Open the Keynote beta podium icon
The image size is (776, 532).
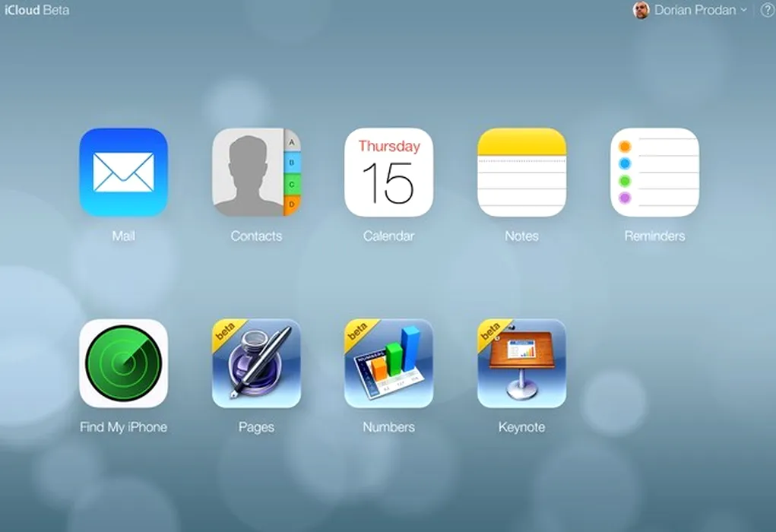click(x=521, y=363)
